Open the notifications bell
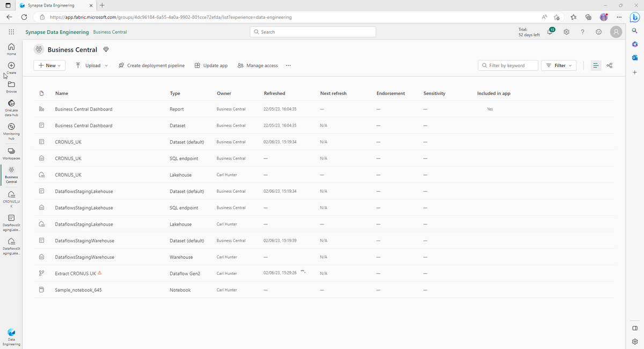Viewport: 644px width, 349px height. coord(550,32)
